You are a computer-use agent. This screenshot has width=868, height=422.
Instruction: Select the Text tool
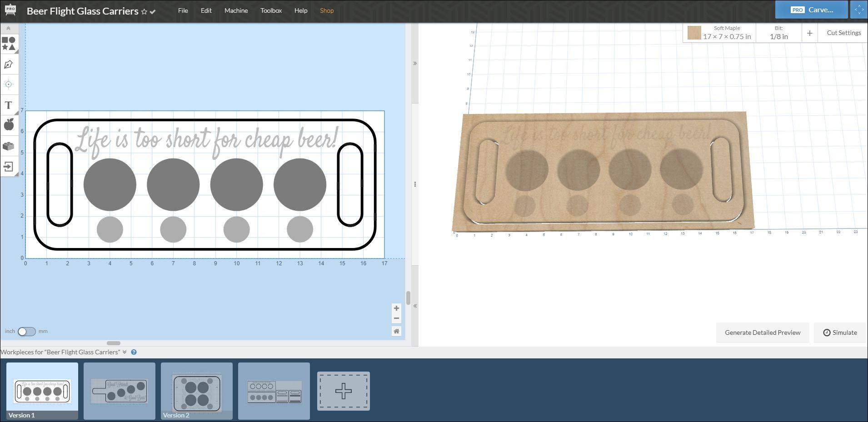(9, 105)
